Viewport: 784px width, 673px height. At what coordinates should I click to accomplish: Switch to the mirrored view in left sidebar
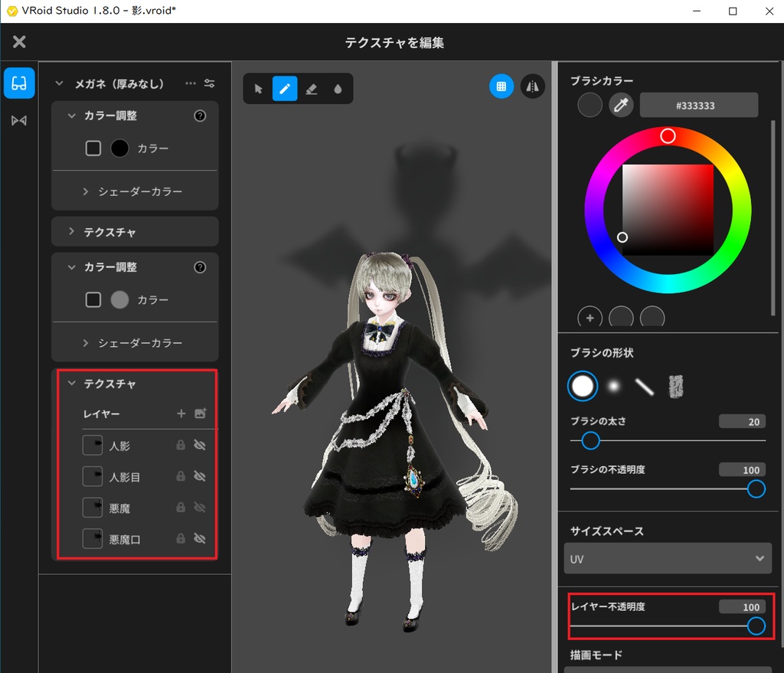point(18,120)
